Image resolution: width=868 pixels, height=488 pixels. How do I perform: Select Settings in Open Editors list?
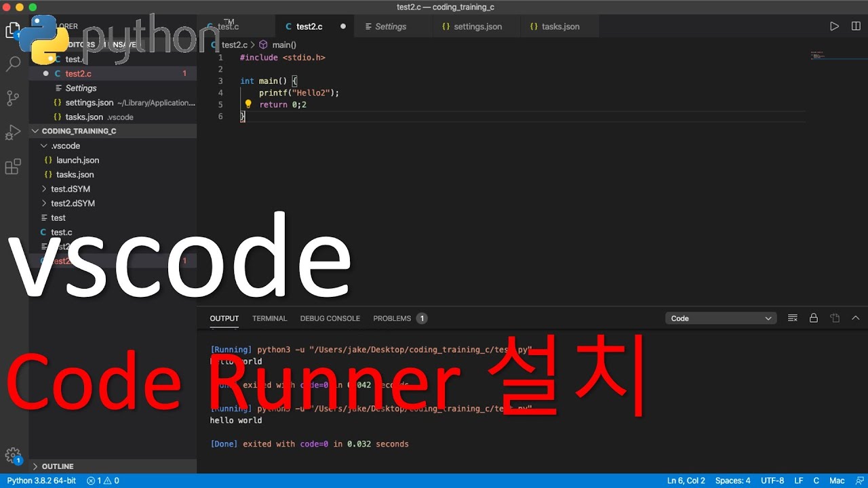[x=113, y=88]
